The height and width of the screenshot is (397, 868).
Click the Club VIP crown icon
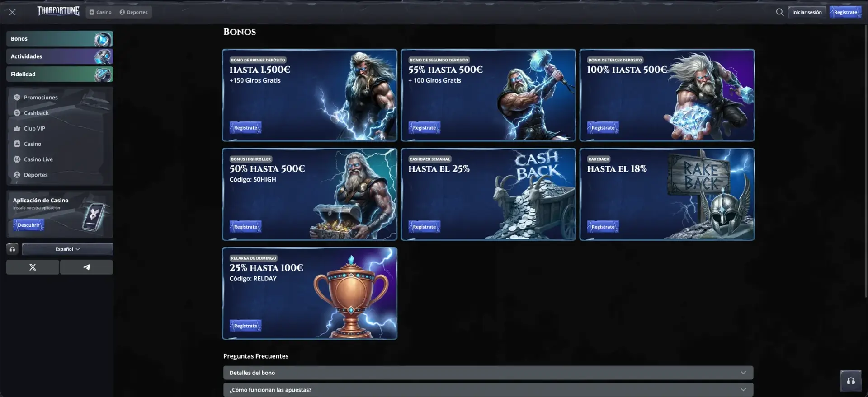click(17, 128)
